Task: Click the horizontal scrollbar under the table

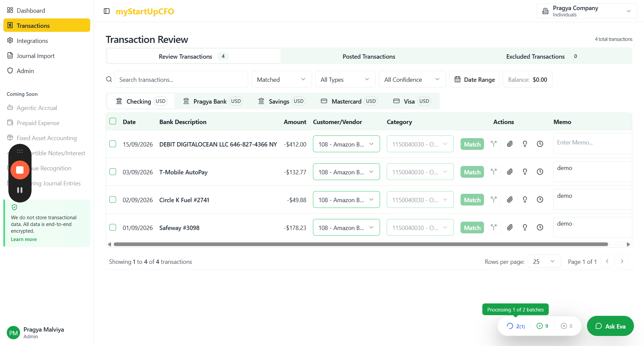Action: click(361, 244)
